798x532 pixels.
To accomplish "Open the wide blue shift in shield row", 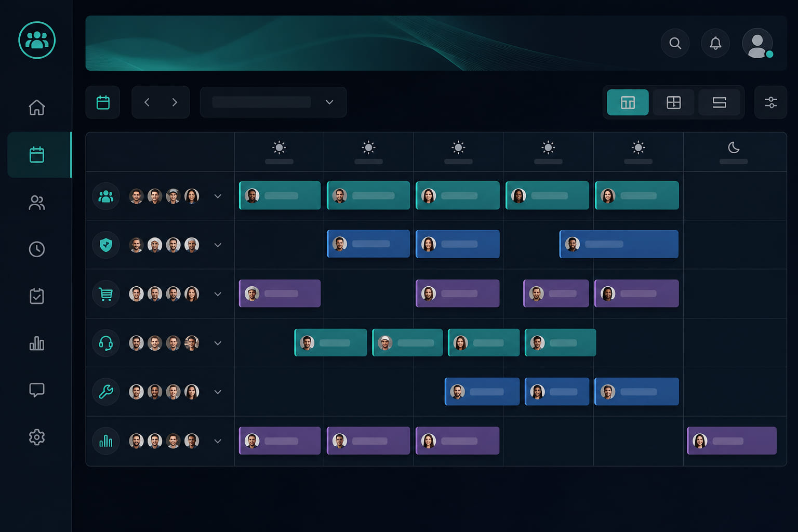I will pos(619,244).
